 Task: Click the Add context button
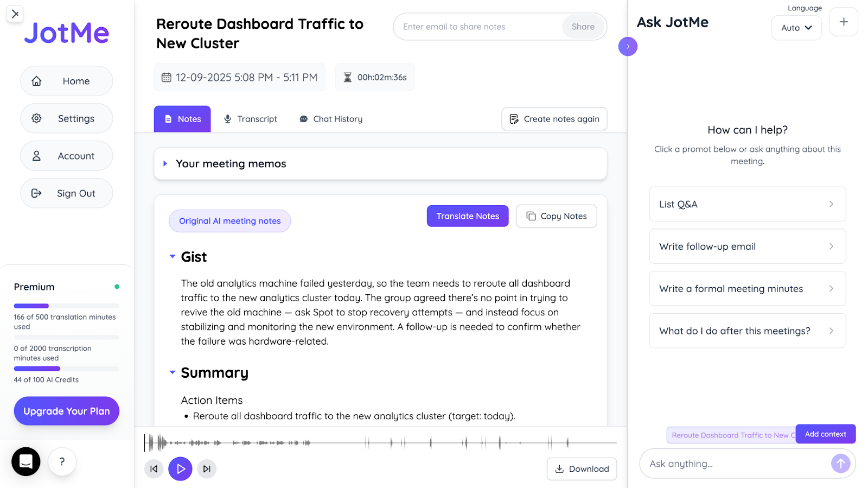826,434
